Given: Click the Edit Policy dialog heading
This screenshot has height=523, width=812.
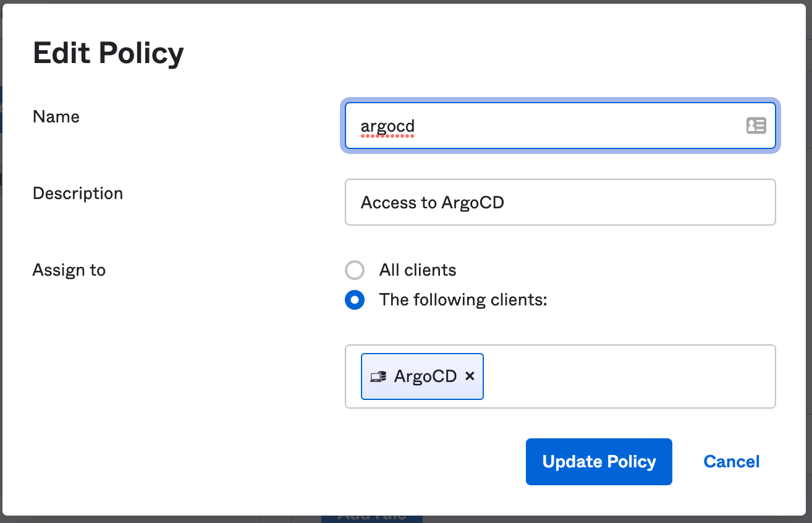Looking at the screenshot, I should (x=108, y=54).
